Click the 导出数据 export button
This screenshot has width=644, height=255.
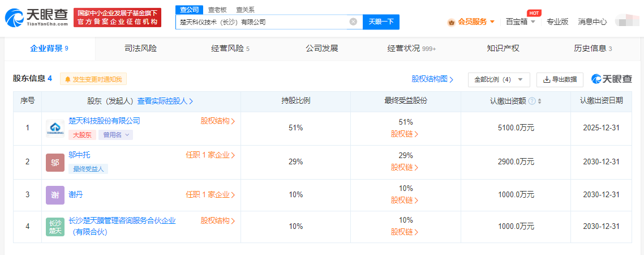coord(560,79)
